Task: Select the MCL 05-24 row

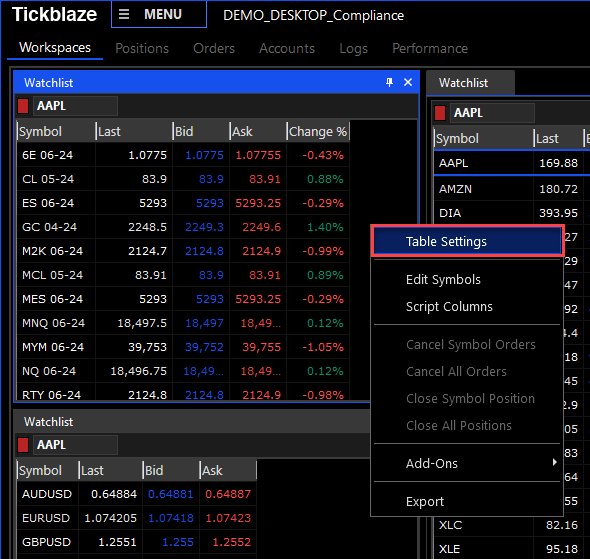Action: coord(183,275)
